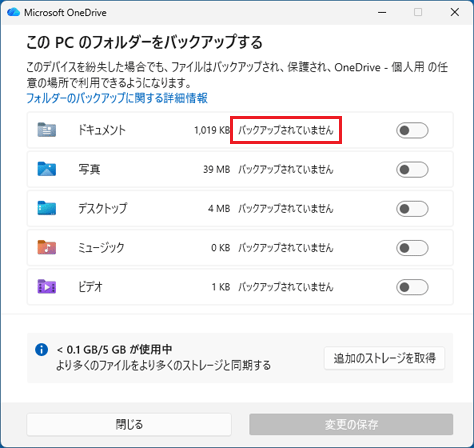The width and height of the screenshot is (474, 448).
Task: Click the 4 MB size value
Action: (x=219, y=209)
